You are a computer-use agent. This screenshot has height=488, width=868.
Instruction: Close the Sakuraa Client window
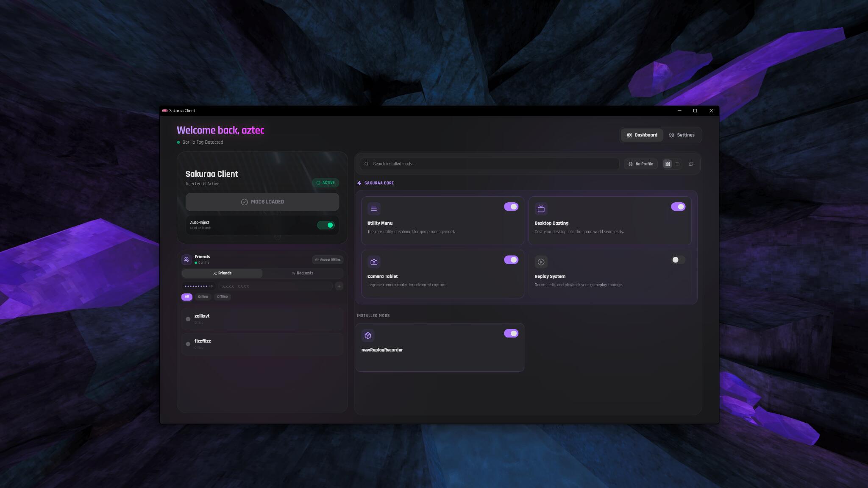coord(711,111)
